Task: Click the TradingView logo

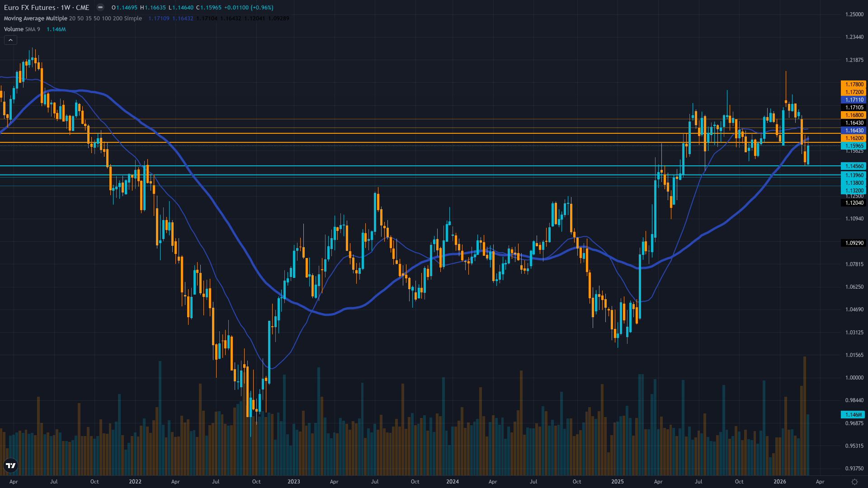Action: pyautogui.click(x=11, y=465)
